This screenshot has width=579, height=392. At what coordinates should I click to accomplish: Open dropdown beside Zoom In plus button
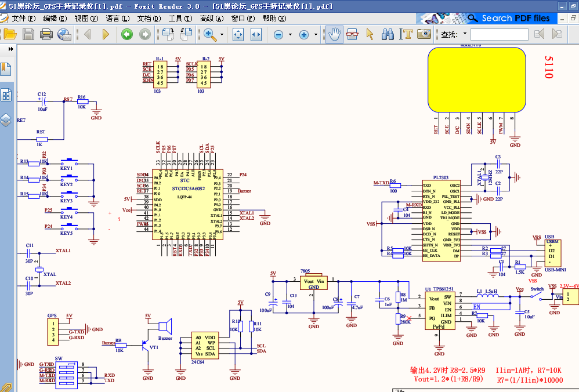coord(316,34)
